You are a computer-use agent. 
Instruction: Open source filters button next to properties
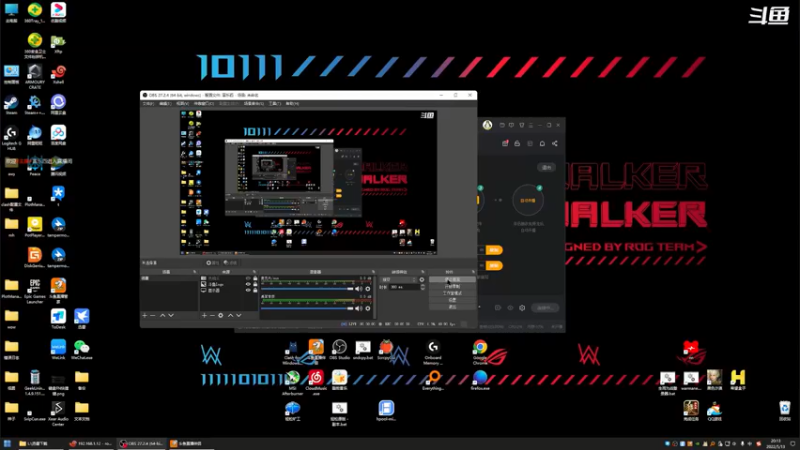(230, 263)
